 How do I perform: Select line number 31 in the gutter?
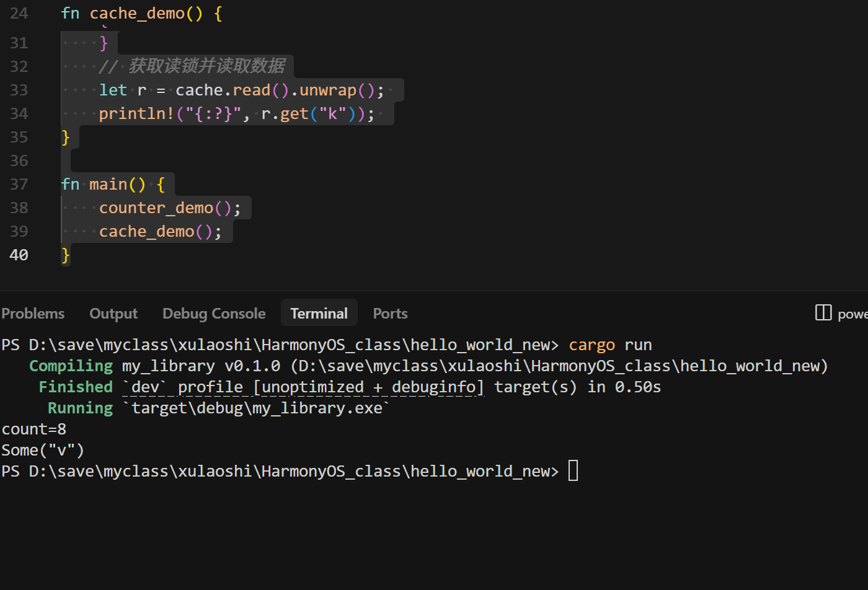point(19,43)
